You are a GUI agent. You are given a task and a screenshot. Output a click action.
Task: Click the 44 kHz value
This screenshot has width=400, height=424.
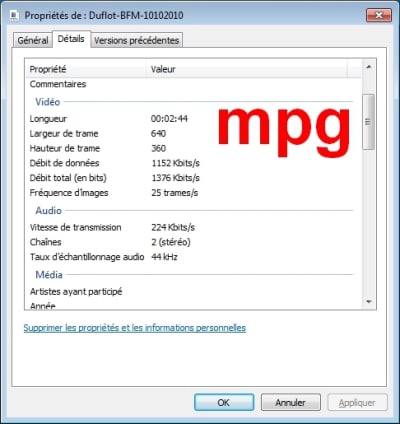pyautogui.click(x=164, y=257)
